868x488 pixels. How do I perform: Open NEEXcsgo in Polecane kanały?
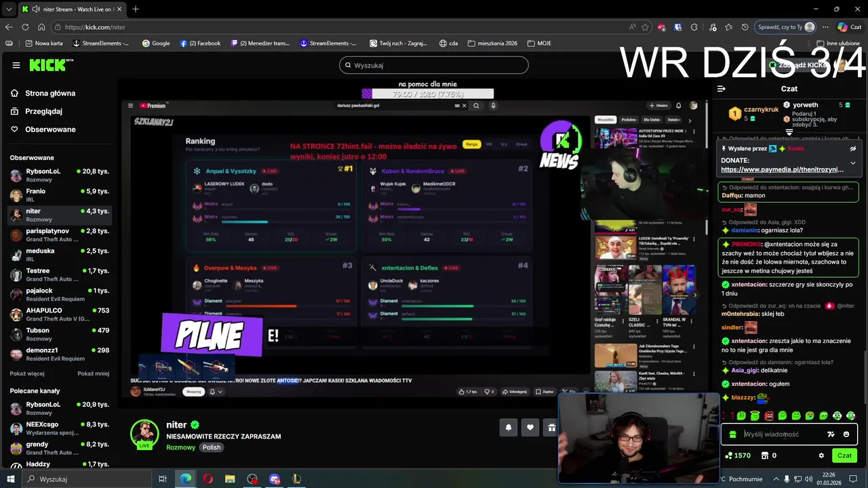[59, 428]
